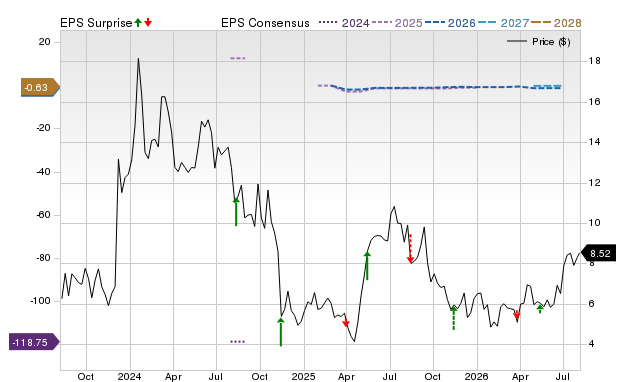Screen dimensions: 640x382
Task: Click the 18 price axis label
Action: click(594, 61)
